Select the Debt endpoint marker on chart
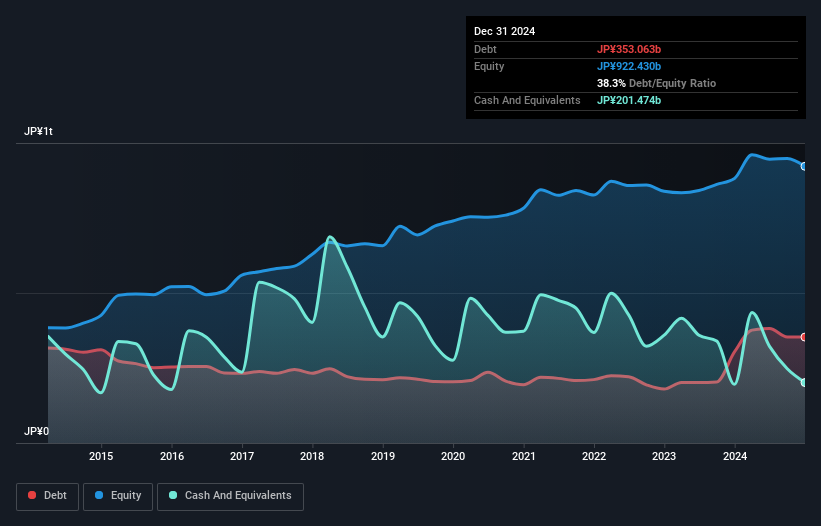This screenshot has height=526, width=821. pyautogui.click(x=804, y=337)
